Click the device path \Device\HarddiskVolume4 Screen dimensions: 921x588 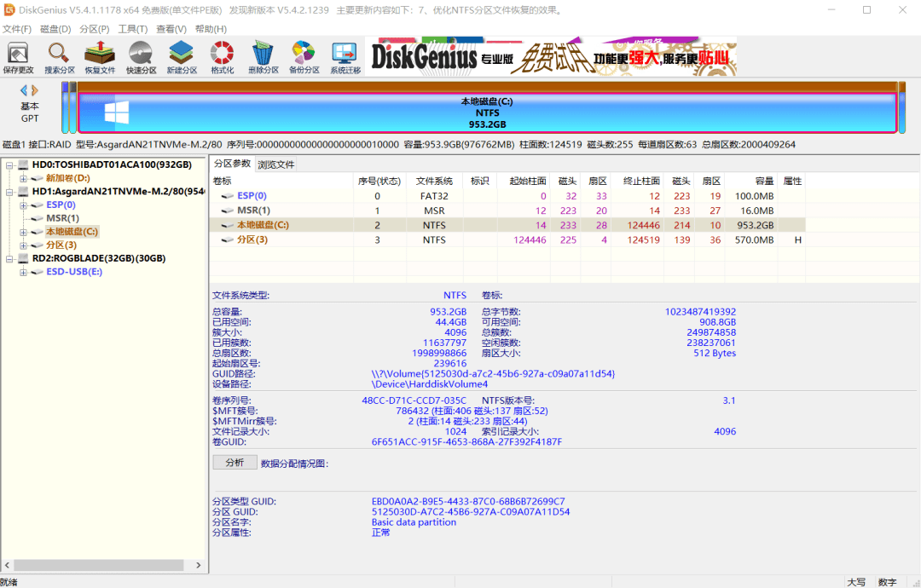pyautogui.click(x=429, y=384)
